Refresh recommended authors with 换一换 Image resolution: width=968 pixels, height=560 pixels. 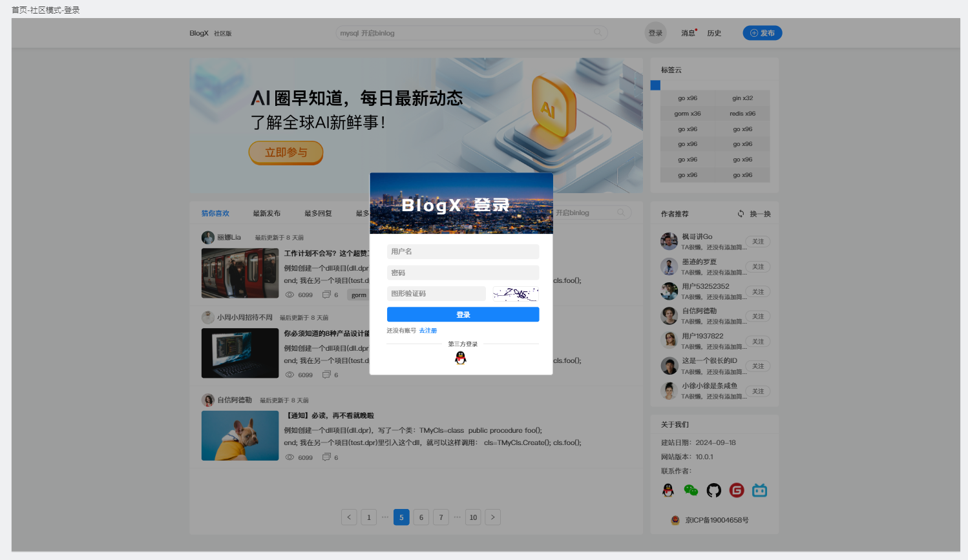point(754,214)
